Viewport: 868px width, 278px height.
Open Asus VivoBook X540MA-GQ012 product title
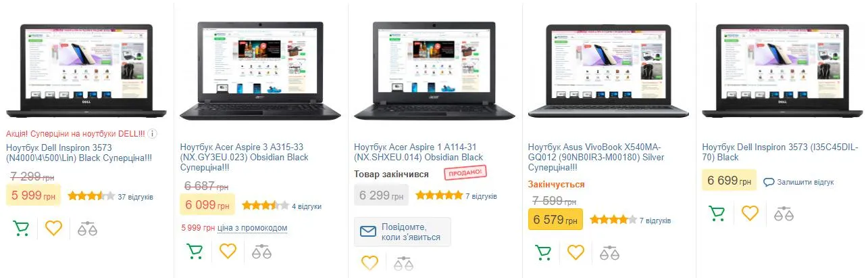(596, 157)
